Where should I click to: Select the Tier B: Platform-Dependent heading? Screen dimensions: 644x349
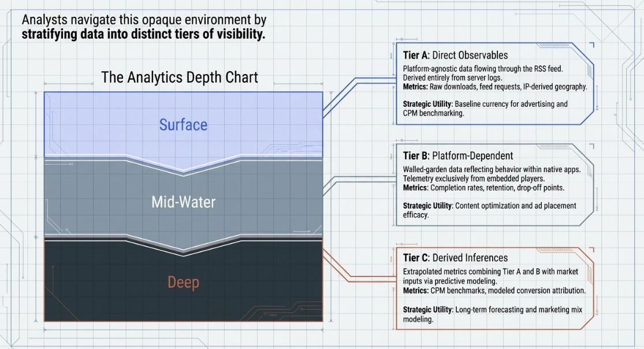point(458,156)
